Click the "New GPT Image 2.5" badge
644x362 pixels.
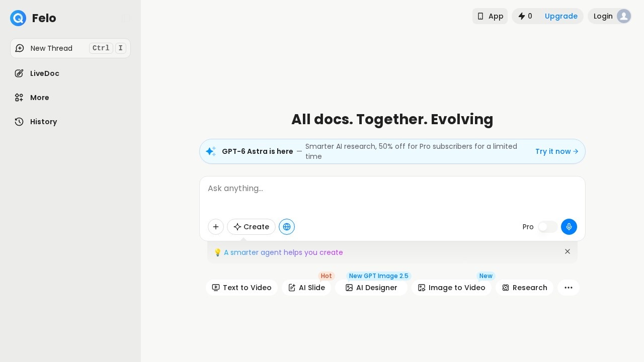coord(379,276)
